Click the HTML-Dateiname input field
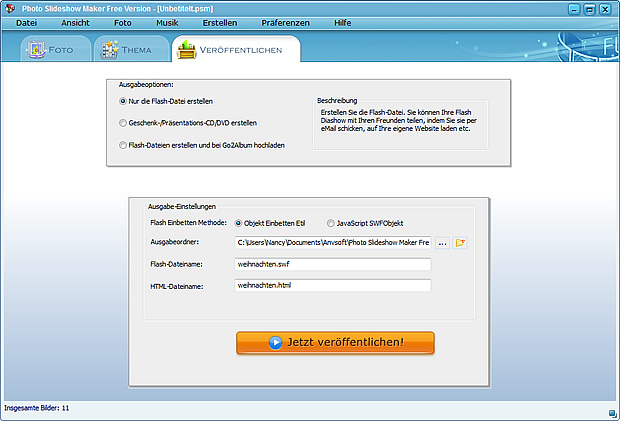The width and height of the screenshot is (620, 421). [x=333, y=285]
